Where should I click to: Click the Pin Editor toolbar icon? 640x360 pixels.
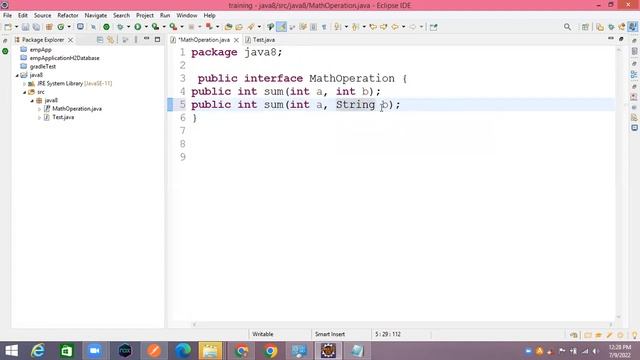pyautogui.click(x=433, y=27)
